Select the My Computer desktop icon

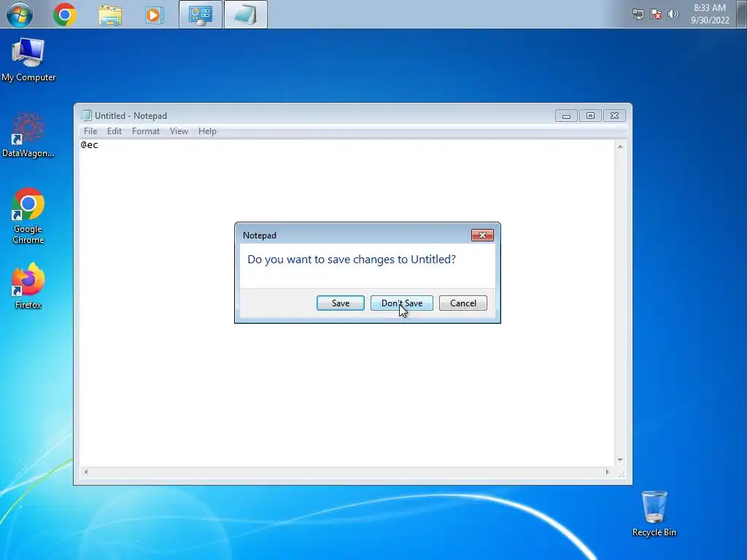[x=28, y=60]
